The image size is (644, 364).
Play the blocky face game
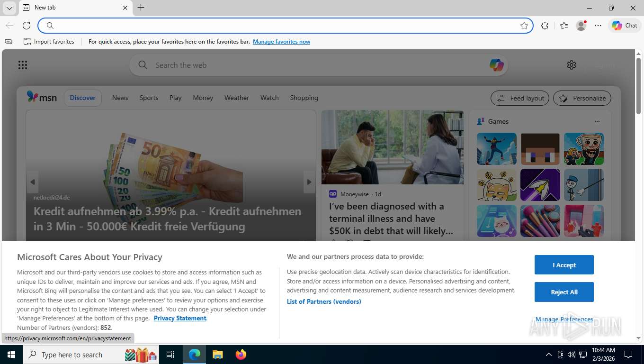tap(540, 149)
